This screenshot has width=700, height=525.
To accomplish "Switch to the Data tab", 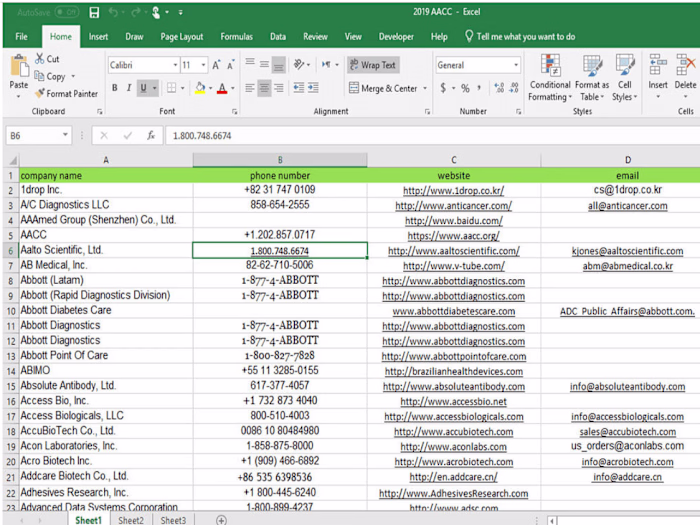I will (278, 37).
